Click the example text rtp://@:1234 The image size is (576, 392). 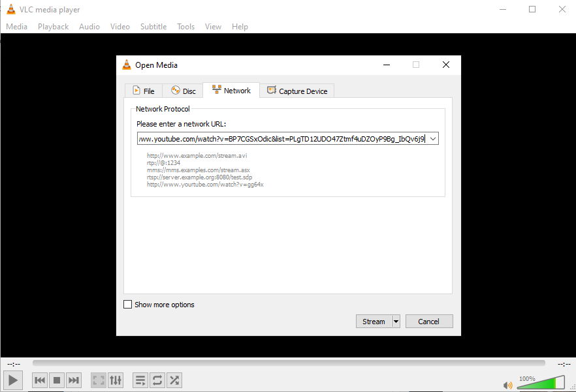pyautogui.click(x=163, y=162)
